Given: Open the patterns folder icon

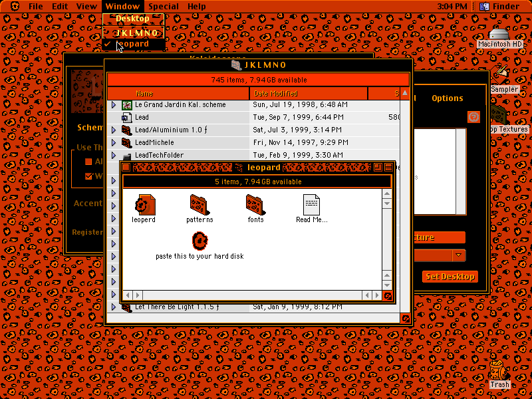Looking at the screenshot, I should (199, 205).
